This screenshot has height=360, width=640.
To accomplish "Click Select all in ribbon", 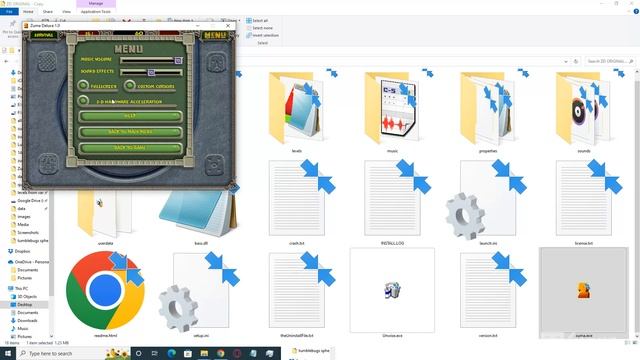I will pos(257,20).
